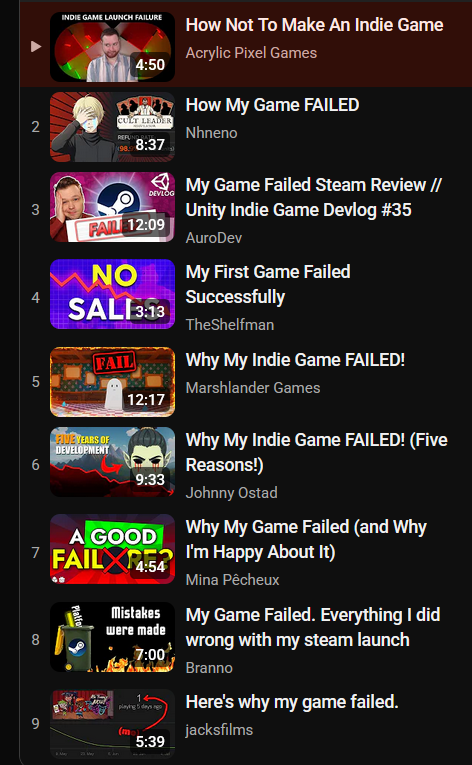
Task: Select the 'NO SALES' thumbnail
Action: pos(112,294)
